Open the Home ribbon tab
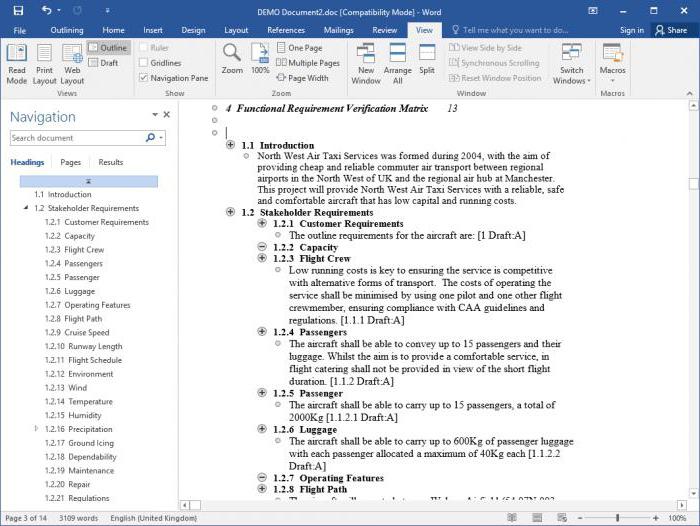 coord(113,30)
